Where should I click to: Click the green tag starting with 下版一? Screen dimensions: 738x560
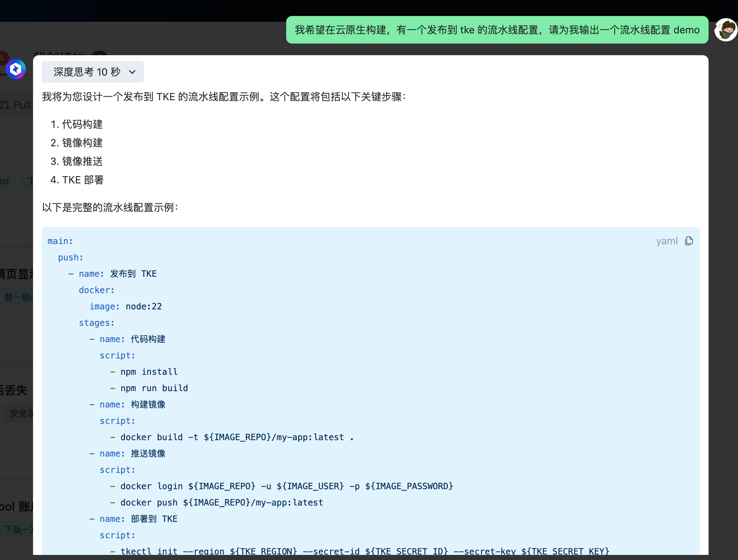click(17, 529)
